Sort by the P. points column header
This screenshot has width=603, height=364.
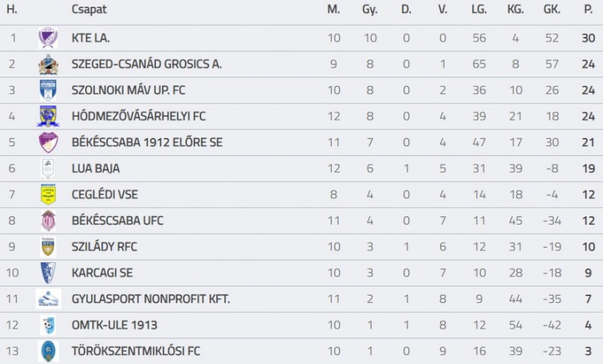click(x=588, y=9)
